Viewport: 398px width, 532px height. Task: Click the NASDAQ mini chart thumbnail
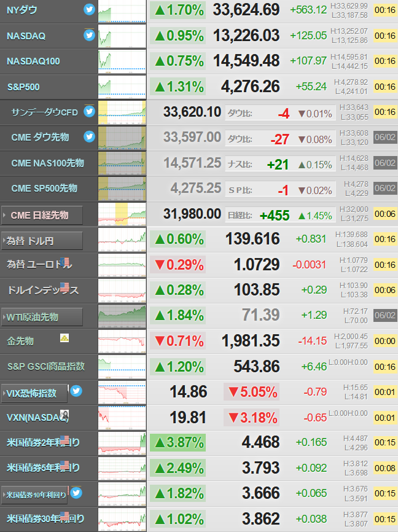122,36
